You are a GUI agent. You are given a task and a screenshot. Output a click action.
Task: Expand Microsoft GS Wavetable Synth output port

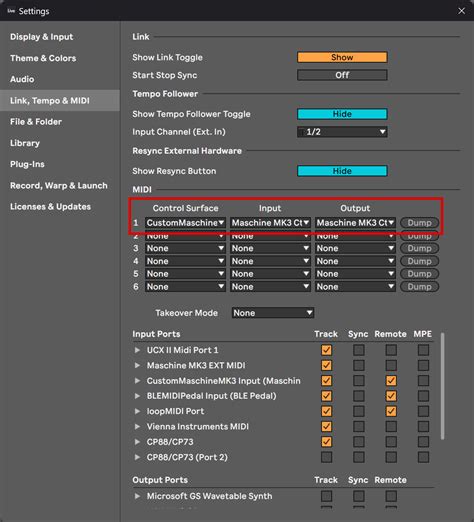coord(137,496)
